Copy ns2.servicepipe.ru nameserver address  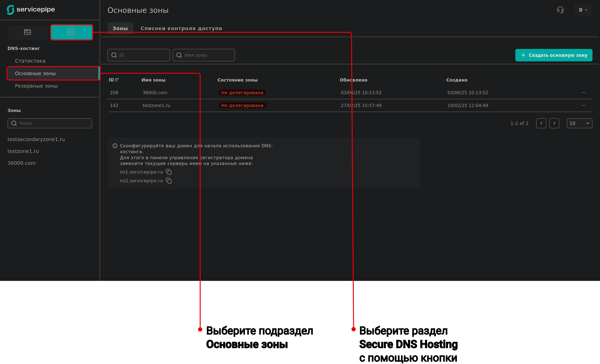coord(169,181)
